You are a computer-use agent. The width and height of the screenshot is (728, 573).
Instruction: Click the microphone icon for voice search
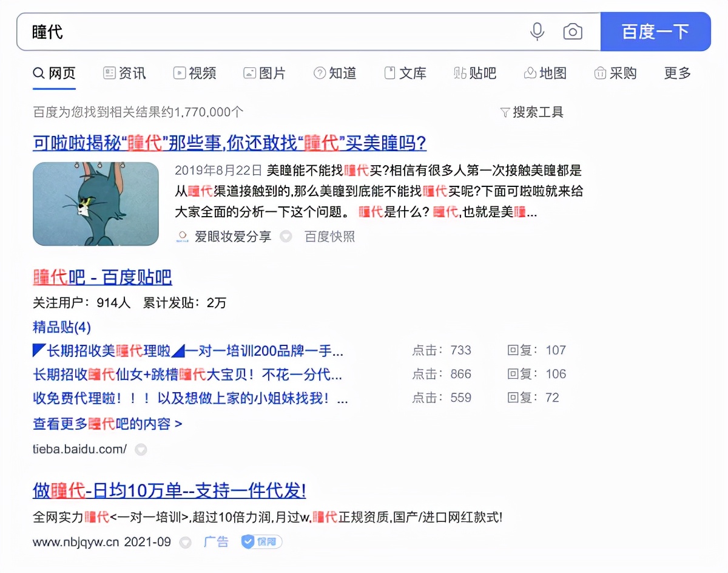click(x=536, y=32)
